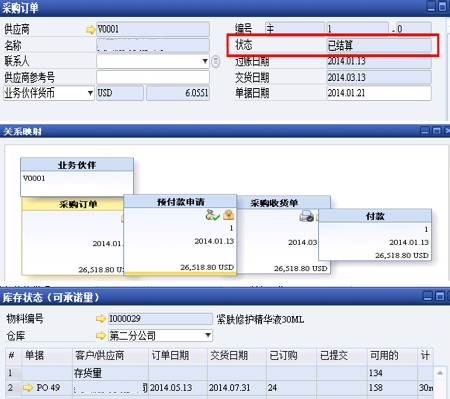Minimize the 关系映射 window
450x399 pixels.
click(x=425, y=130)
